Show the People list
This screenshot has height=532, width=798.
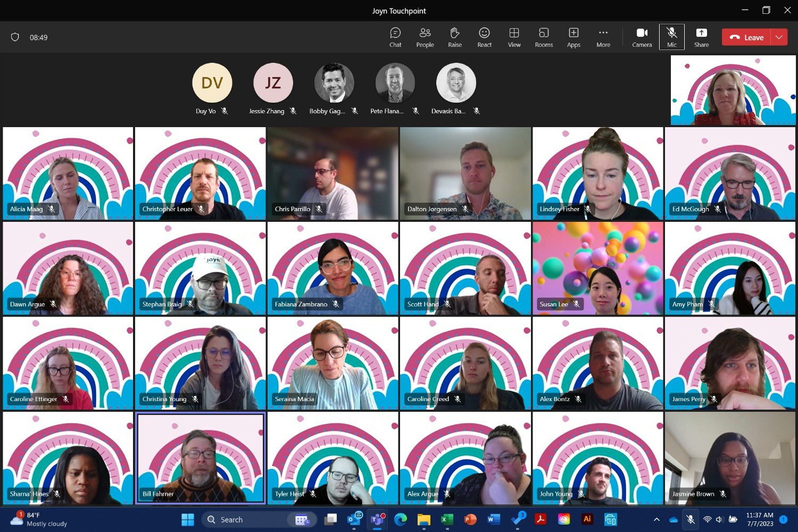click(x=425, y=37)
